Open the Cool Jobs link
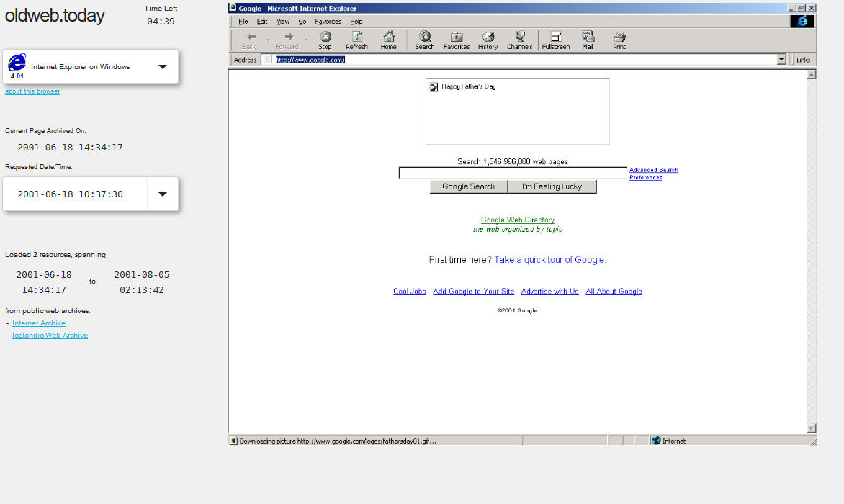 [409, 292]
